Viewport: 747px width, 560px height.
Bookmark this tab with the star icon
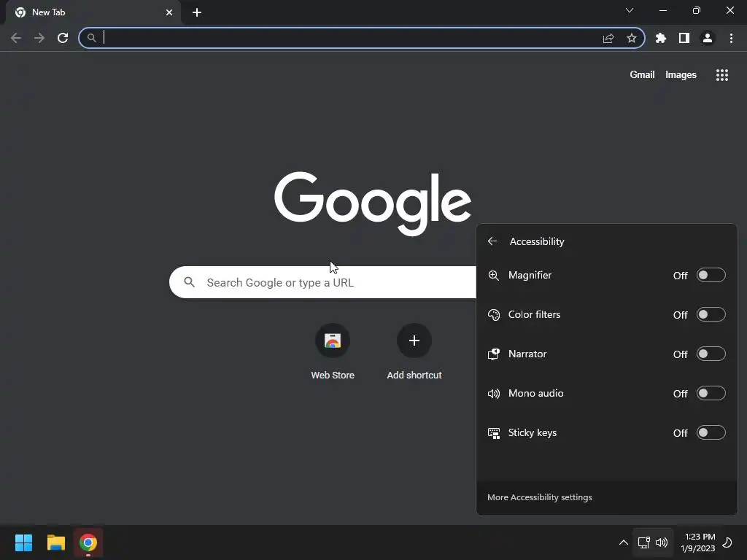pyautogui.click(x=632, y=38)
